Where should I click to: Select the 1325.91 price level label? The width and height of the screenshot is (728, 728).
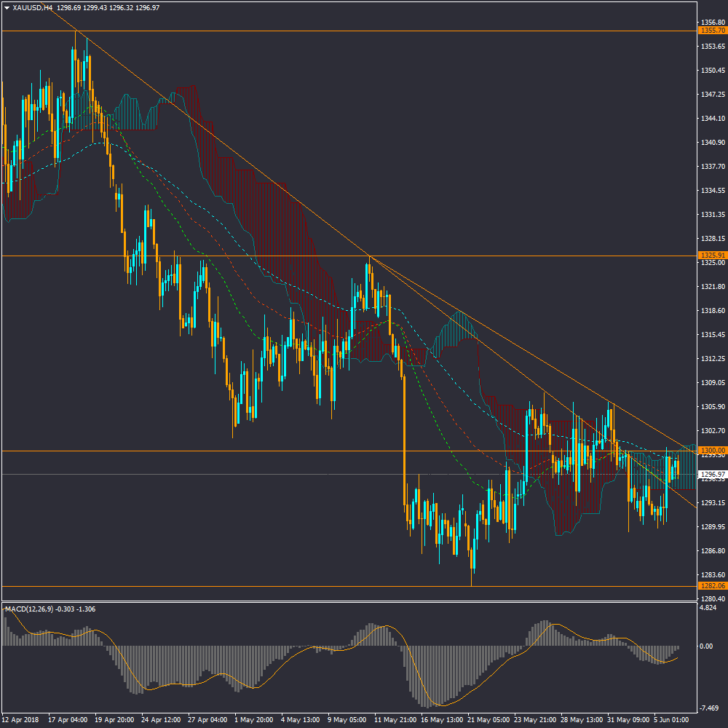tap(711, 256)
